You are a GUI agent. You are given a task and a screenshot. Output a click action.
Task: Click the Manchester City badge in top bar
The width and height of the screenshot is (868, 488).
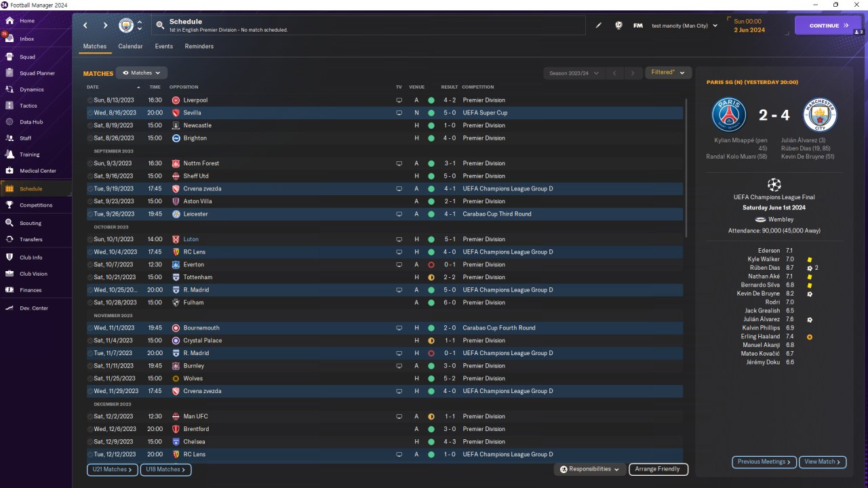(x=126, y=26)
